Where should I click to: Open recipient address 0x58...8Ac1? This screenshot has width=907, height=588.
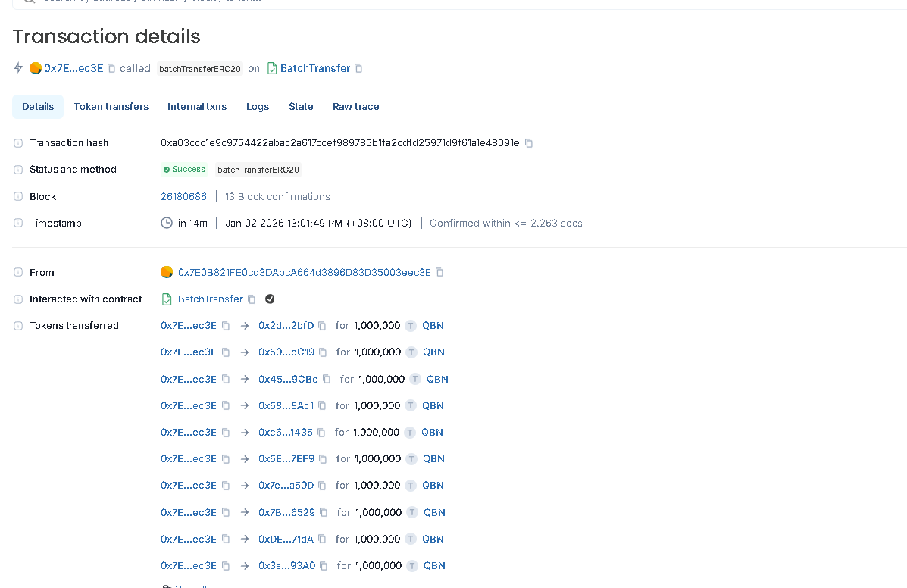point(286,406)
